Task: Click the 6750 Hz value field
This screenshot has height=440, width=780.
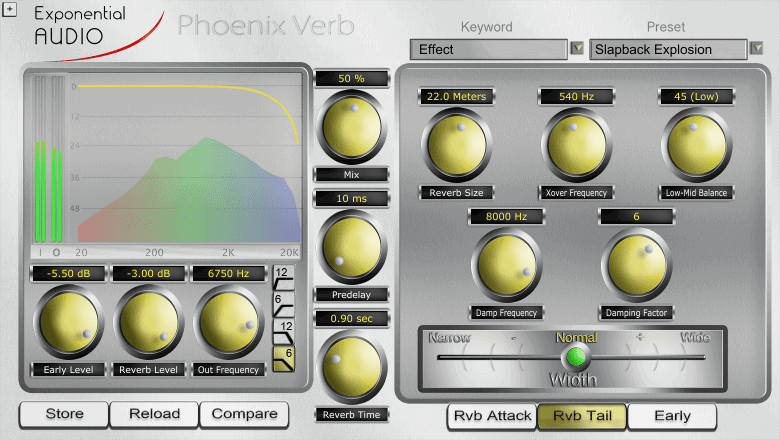Action: coord(228,273)
